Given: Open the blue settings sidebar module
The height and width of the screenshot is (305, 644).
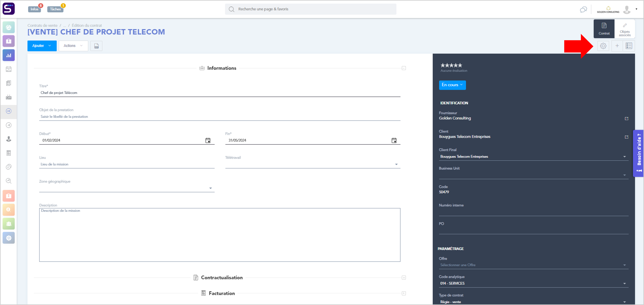Looking at the screenshot, I should [x=9, y=238].
